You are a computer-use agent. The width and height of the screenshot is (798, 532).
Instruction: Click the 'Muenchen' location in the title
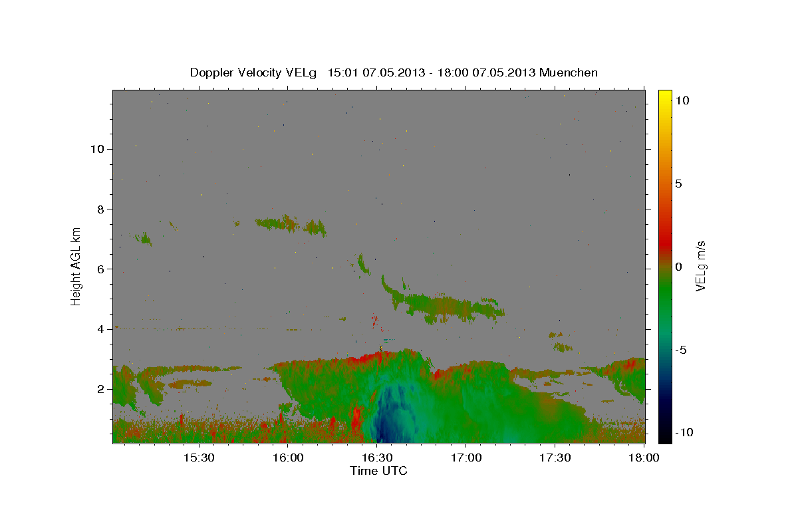pos(569,72)
